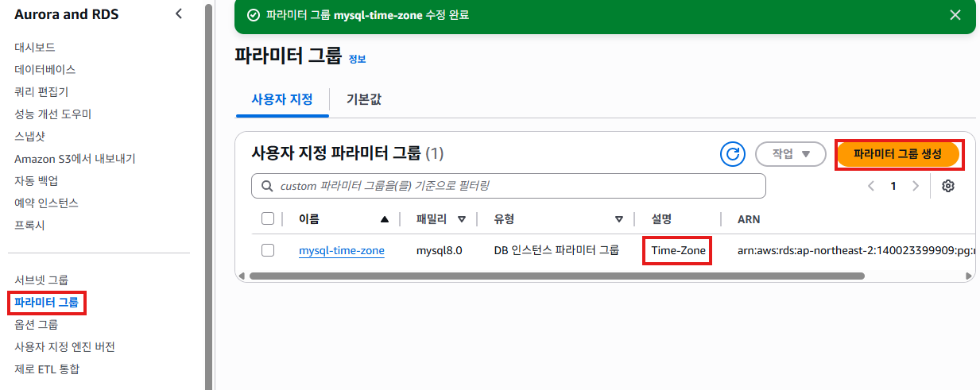
Task: Open 예약 인스턴스 in the sidebar
Action: click(46, 203)
